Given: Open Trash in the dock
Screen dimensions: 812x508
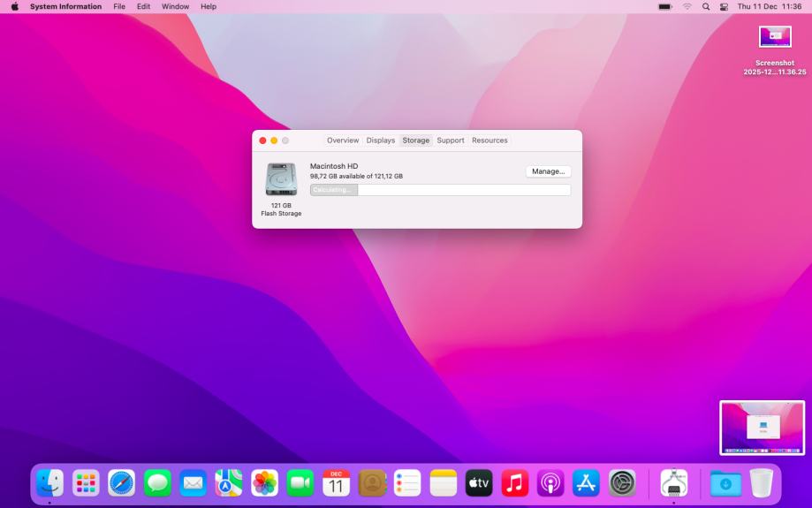Looking at the screenshot, I should [x=761, y=482].
